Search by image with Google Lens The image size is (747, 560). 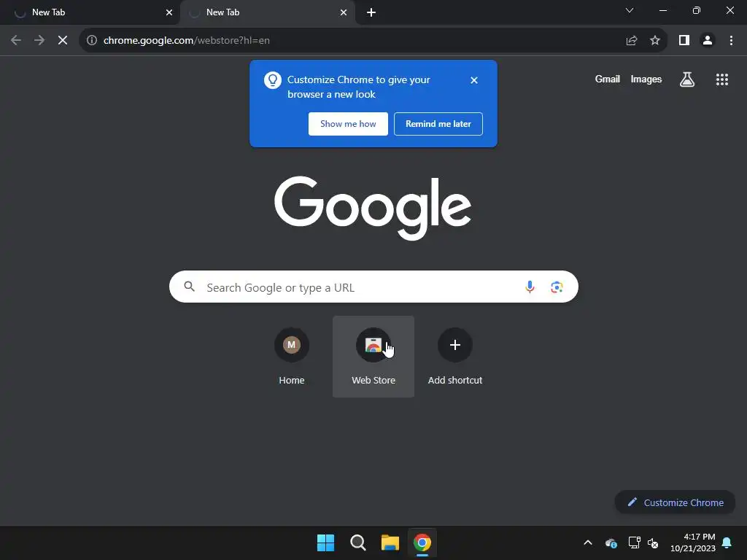point(557,287)
